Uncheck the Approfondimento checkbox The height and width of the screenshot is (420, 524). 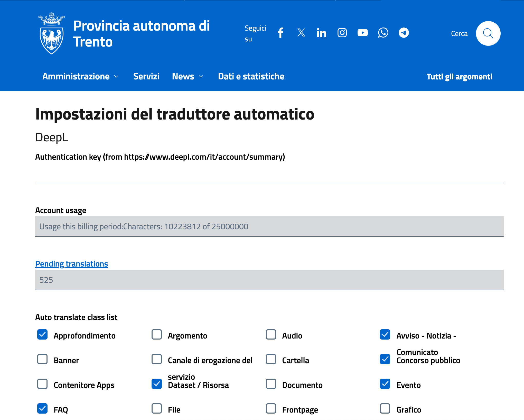coord(42,335)
